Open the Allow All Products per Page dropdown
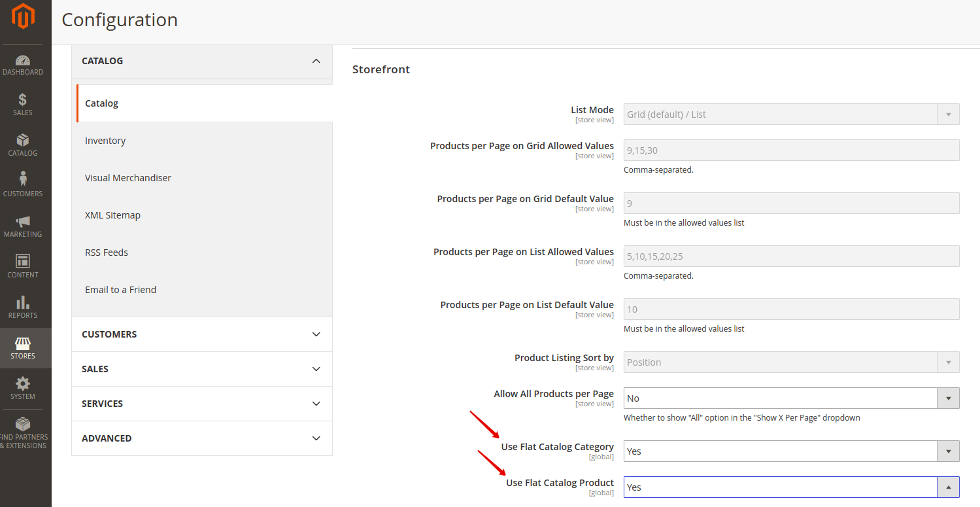 point(791,398)
